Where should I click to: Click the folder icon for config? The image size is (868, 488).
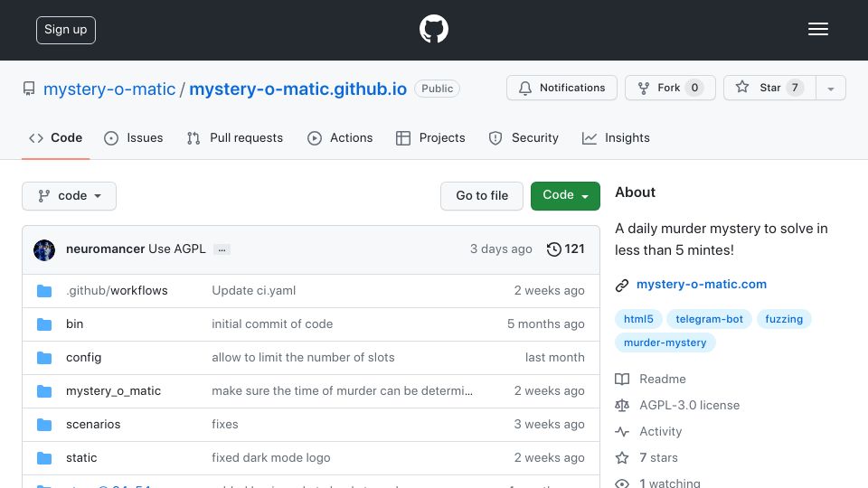[x=44, y=358]
